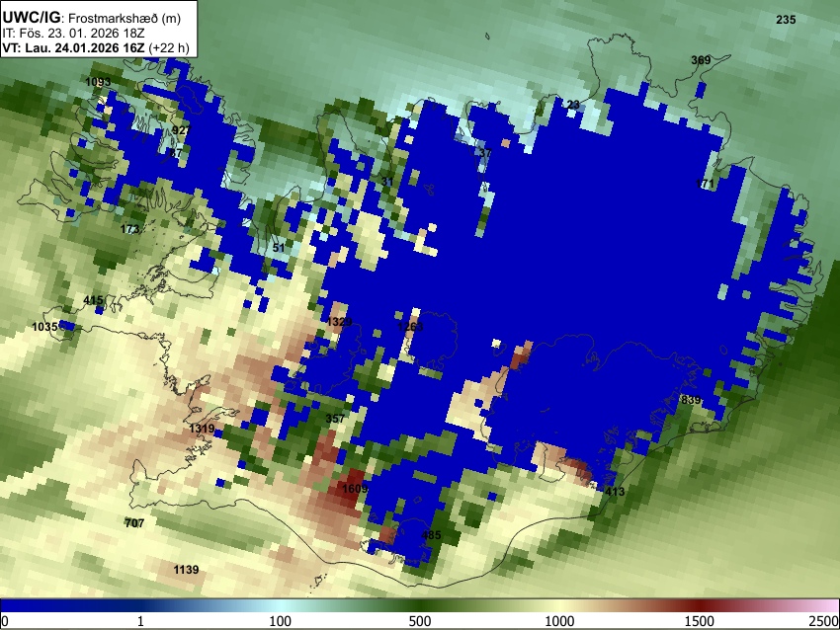Click the 37 value label
The image size is (840, 630).
coord(485,153)
